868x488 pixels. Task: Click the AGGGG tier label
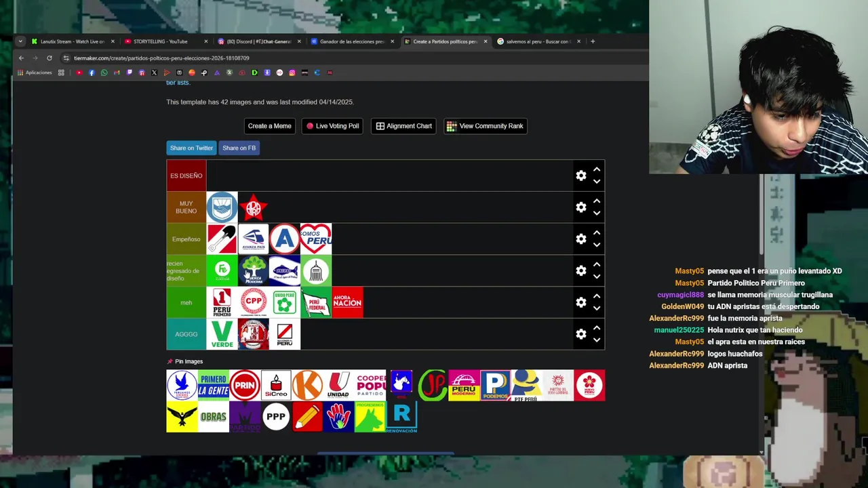pos(186,334)
